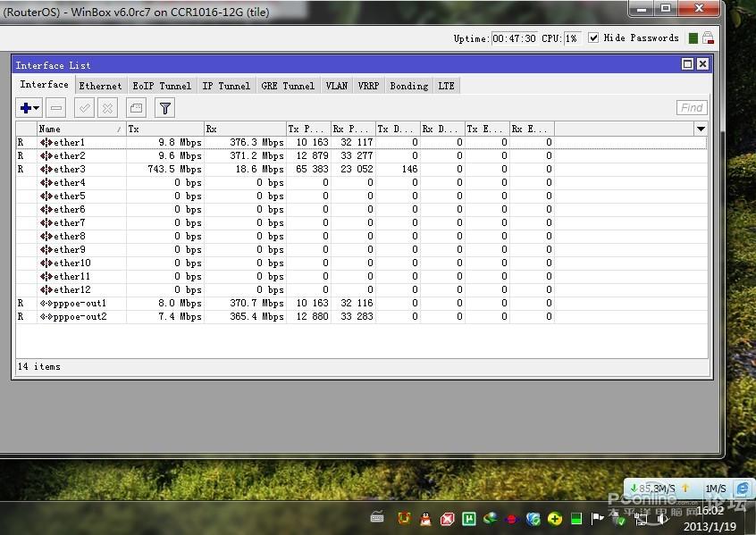Click the volume speaker tray icon
Viewport: 756px width, 535px height.
pos(663,519)
